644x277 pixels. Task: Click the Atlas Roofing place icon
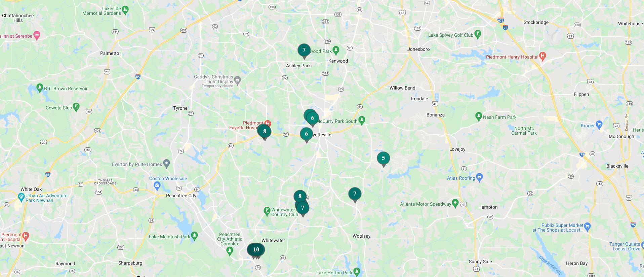480,177
